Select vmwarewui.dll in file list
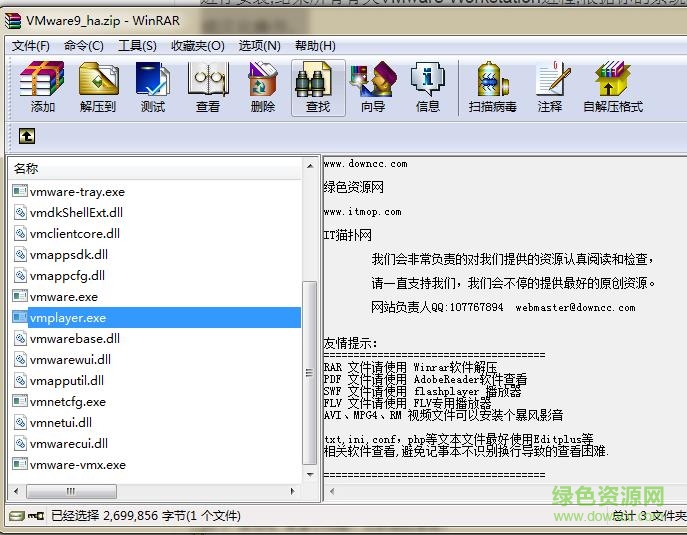This screenshot has height=535, width=687. 70,360
